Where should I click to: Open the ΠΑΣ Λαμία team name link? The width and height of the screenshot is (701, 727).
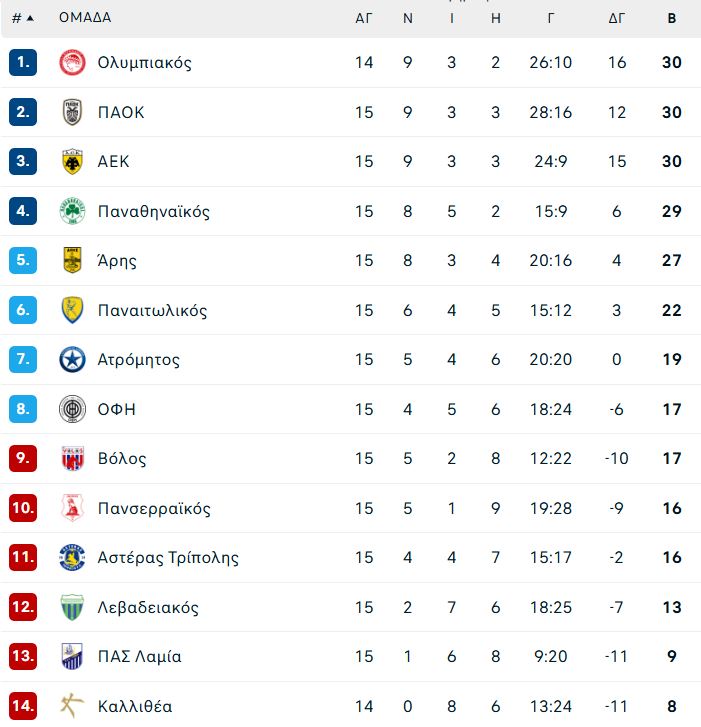140,657
